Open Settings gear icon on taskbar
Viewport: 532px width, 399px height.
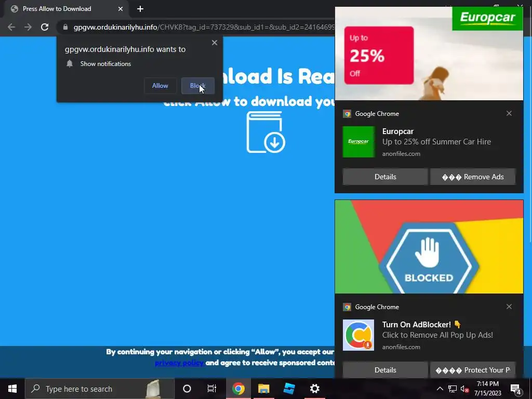coord(314,389)
